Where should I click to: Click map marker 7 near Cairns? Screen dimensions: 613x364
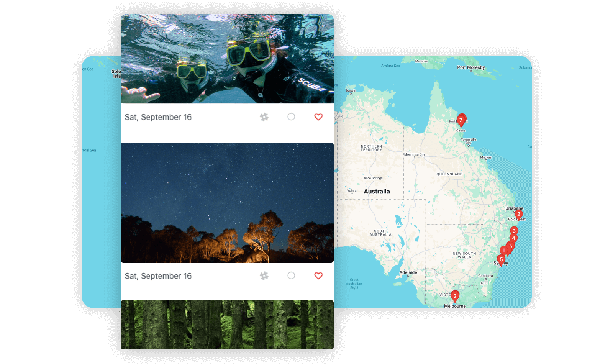tap(461, 121)
